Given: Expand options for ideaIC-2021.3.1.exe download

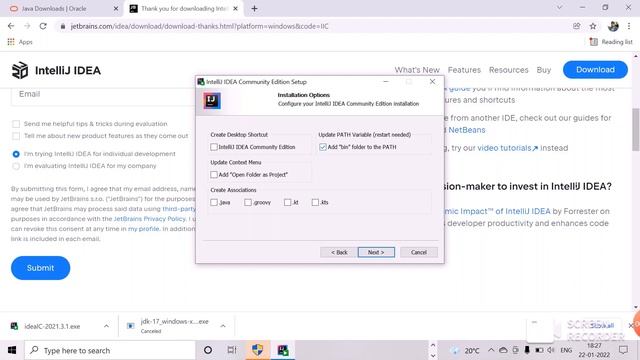Looking at the screenshot, I should [106, 326].
